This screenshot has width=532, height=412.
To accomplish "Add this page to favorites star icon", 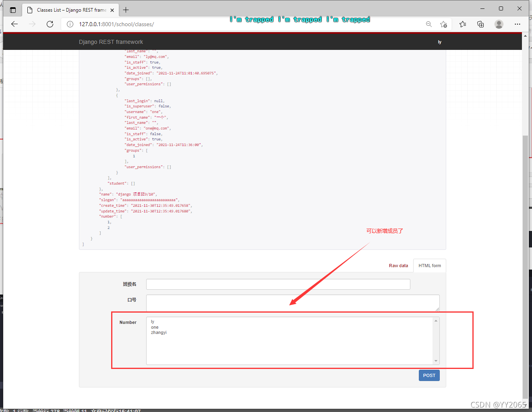I will click(443, 24).
